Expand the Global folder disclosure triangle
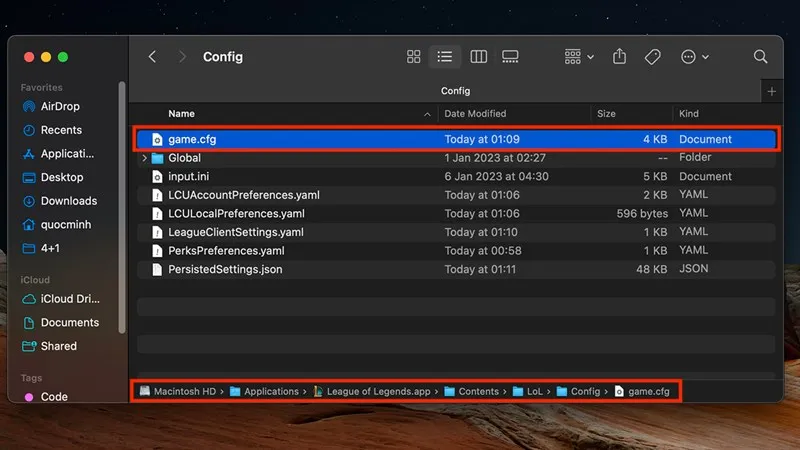 tap(145, 158)
